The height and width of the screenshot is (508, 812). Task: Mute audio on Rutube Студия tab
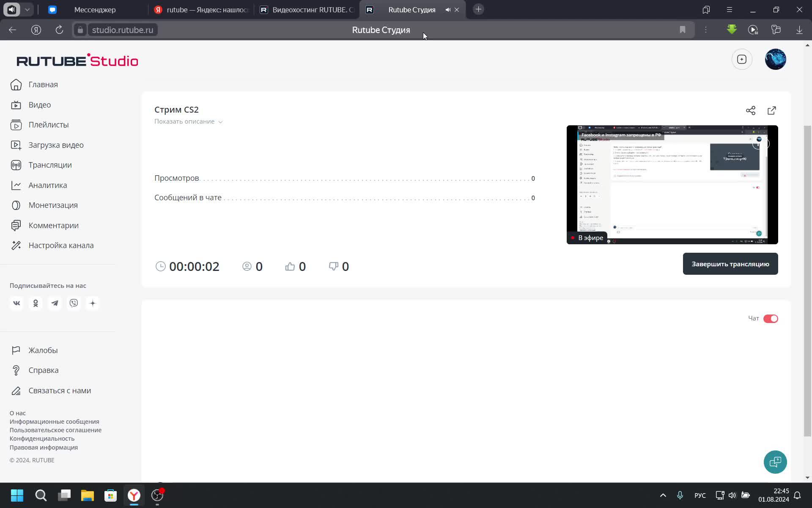point(448,10)
